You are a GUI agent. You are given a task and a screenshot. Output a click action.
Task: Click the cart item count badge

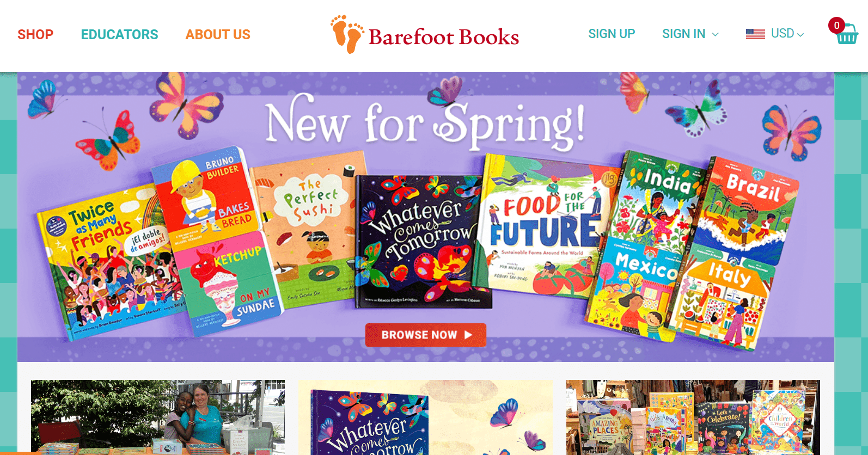[836, 25]
